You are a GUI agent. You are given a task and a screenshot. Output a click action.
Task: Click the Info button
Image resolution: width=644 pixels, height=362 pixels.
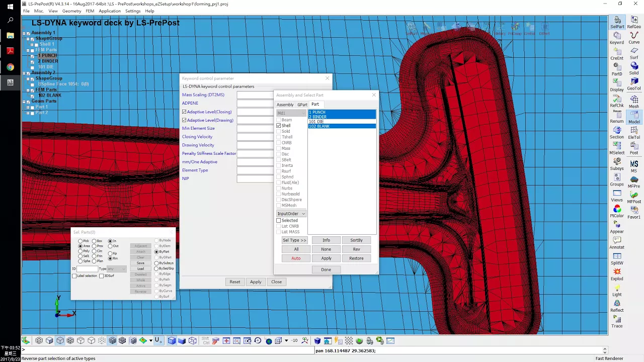coord(326,240)
